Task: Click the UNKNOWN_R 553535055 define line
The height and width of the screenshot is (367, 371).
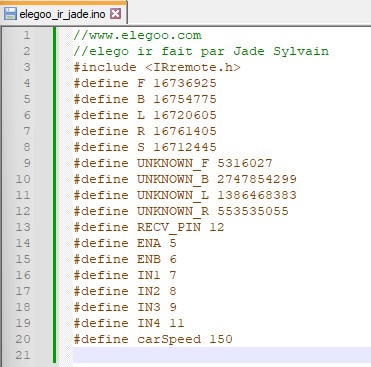Action: [x=181, y=211]
